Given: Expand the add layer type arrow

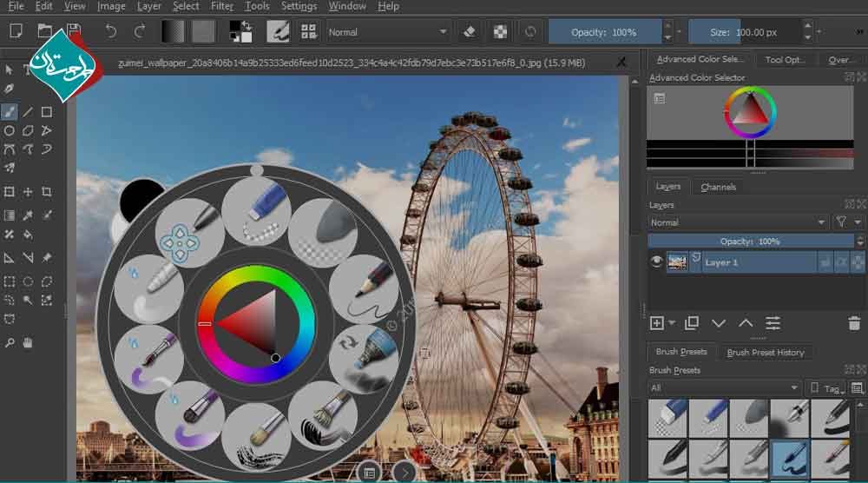Looking at the screenshot, I should click(x=672, y=322).
